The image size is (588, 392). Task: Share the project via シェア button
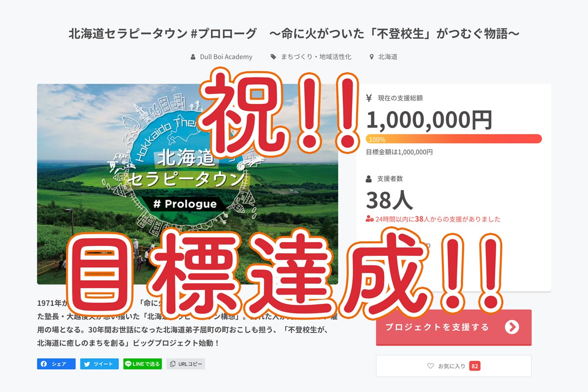pyautogui.click(x=56, y=364)
